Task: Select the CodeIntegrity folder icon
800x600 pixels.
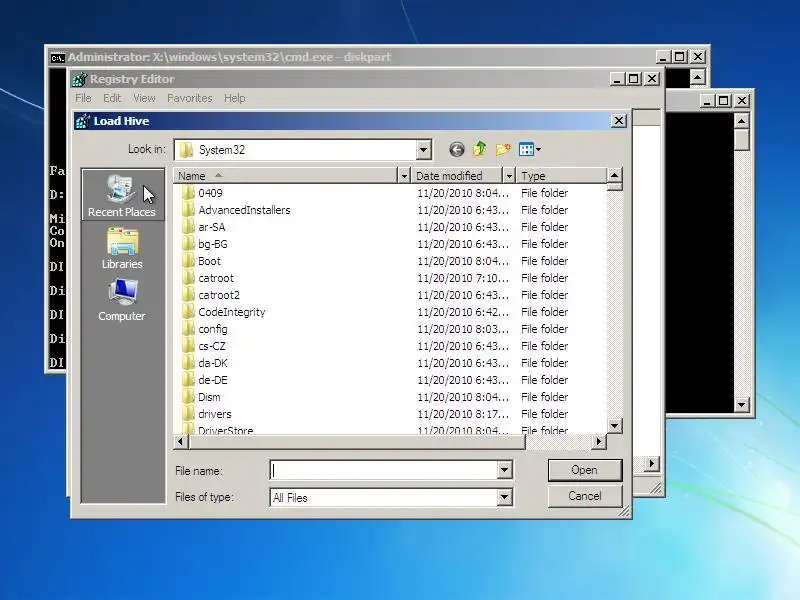Action: pyautogui.click(x=188, y=312)
